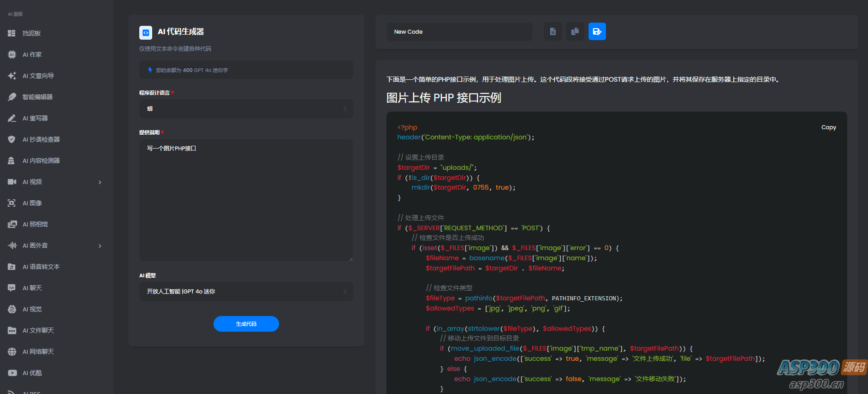Viewport: 868px width, 394px height.
Task: Open AI 网络聊天 globe icon
Action: 12,352
